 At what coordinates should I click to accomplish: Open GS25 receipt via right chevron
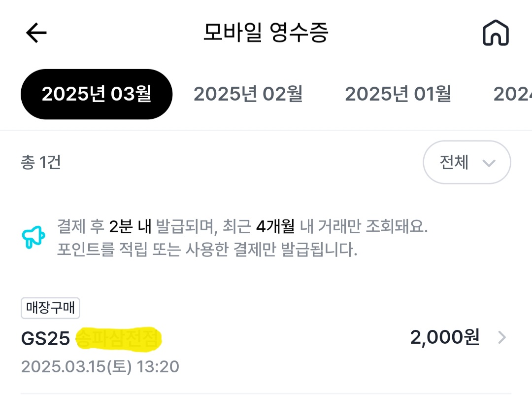pos(501,338)
